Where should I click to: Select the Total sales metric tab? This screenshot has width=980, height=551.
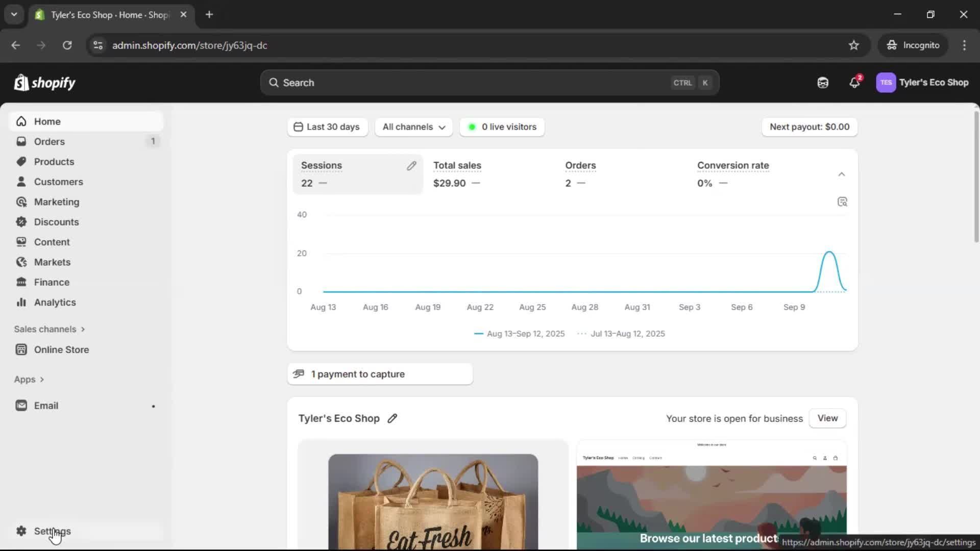coord(457,174)
